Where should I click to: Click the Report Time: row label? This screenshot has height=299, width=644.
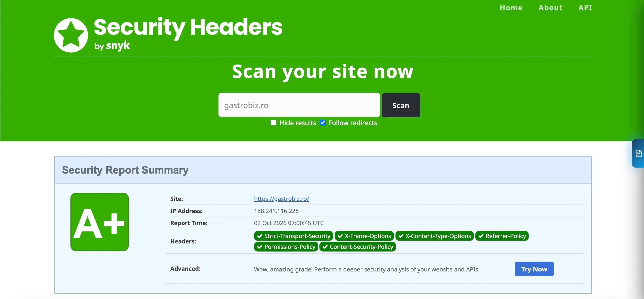[x=189, y=223]
